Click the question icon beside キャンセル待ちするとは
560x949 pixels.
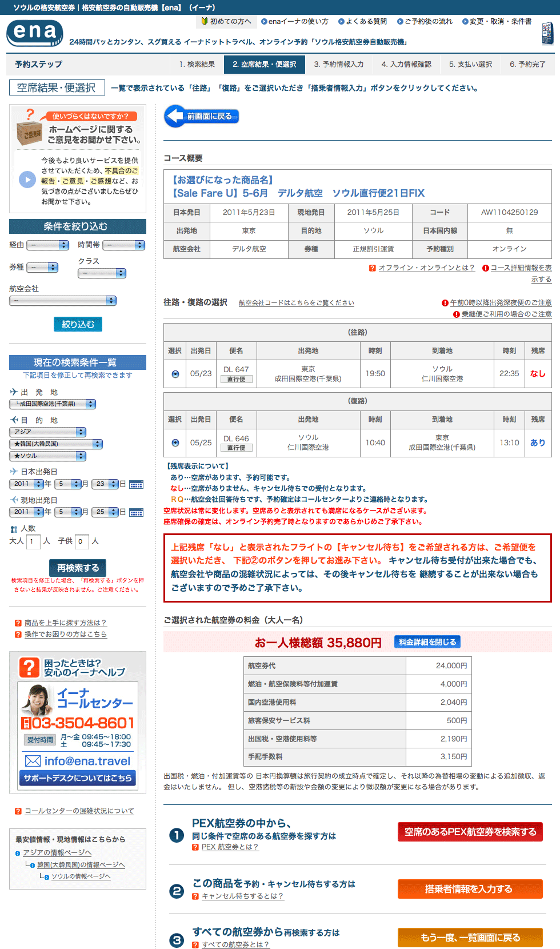pos(195,896)
